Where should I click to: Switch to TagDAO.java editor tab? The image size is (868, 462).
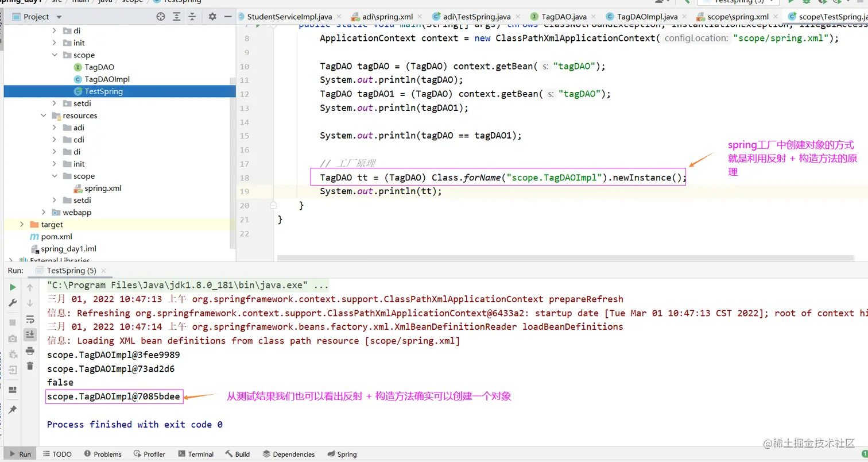(563, 17)
